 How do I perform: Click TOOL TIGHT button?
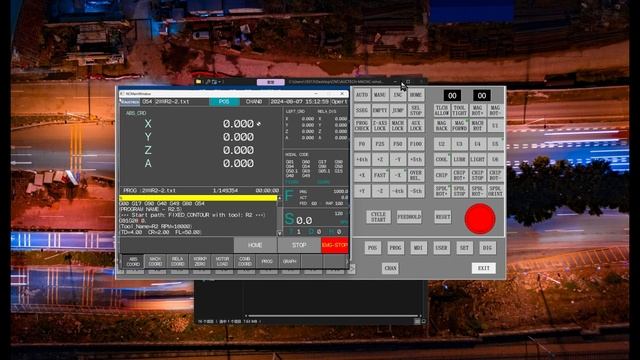460,111
